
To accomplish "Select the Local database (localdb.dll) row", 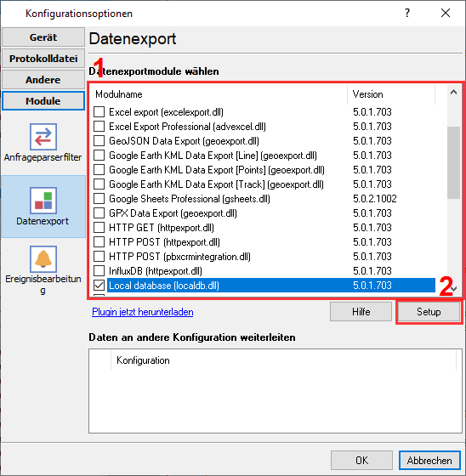I will click(271, 286).
